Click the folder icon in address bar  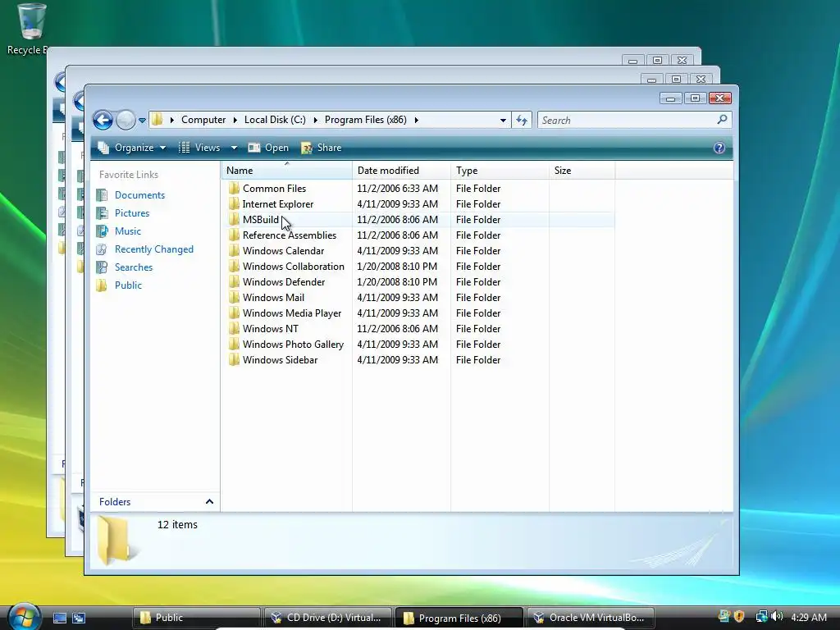pyautogui.click(x=157, y=120)
